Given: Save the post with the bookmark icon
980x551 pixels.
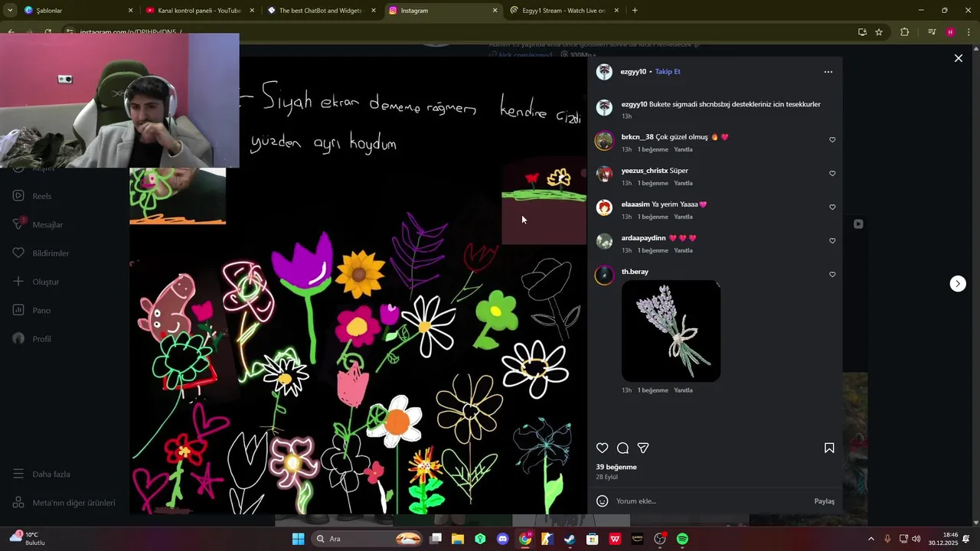Looking at the screenshot, I should tap(829, 448).
